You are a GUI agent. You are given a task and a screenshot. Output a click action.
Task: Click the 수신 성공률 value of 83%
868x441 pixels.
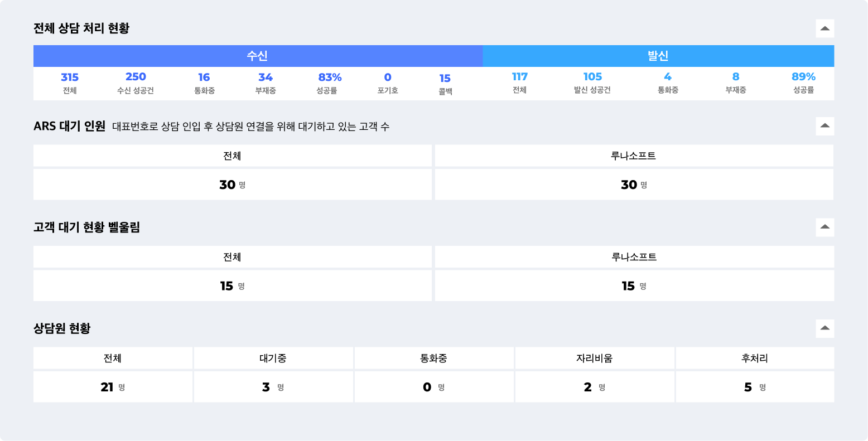click(330, 77)
